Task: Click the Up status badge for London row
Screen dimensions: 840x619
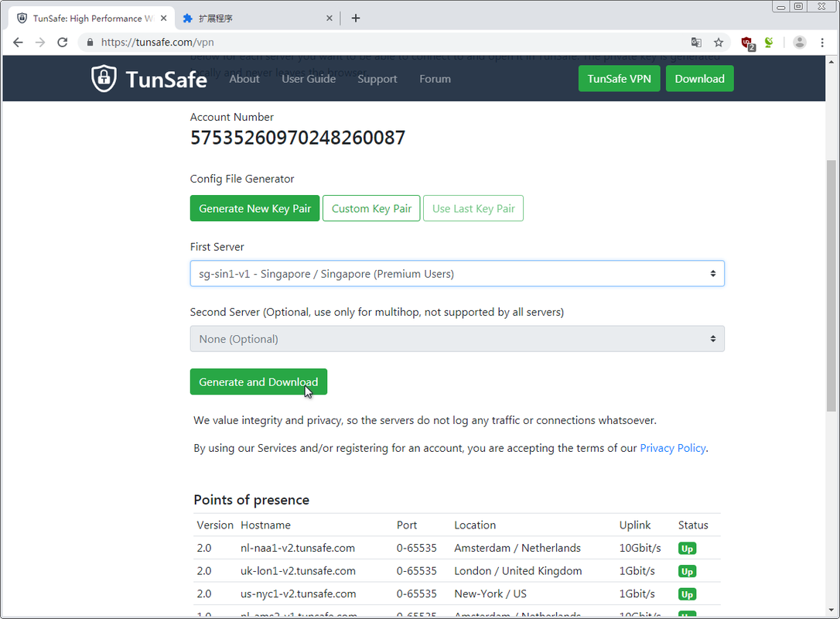Action: click(x=687, y=571)
